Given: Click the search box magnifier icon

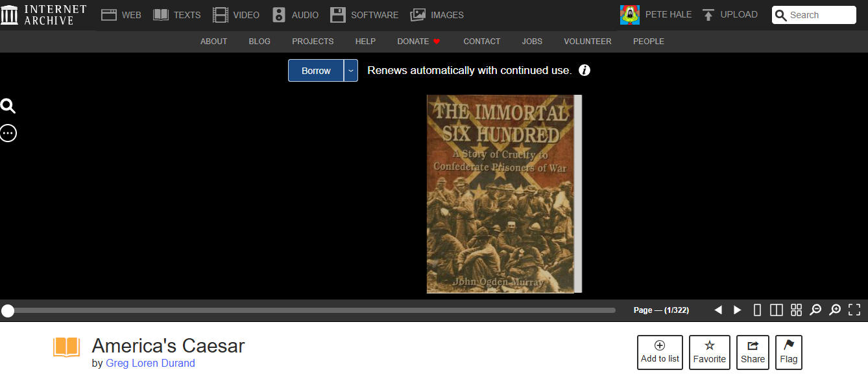Looking at the screenshot, I should point(781,15).
